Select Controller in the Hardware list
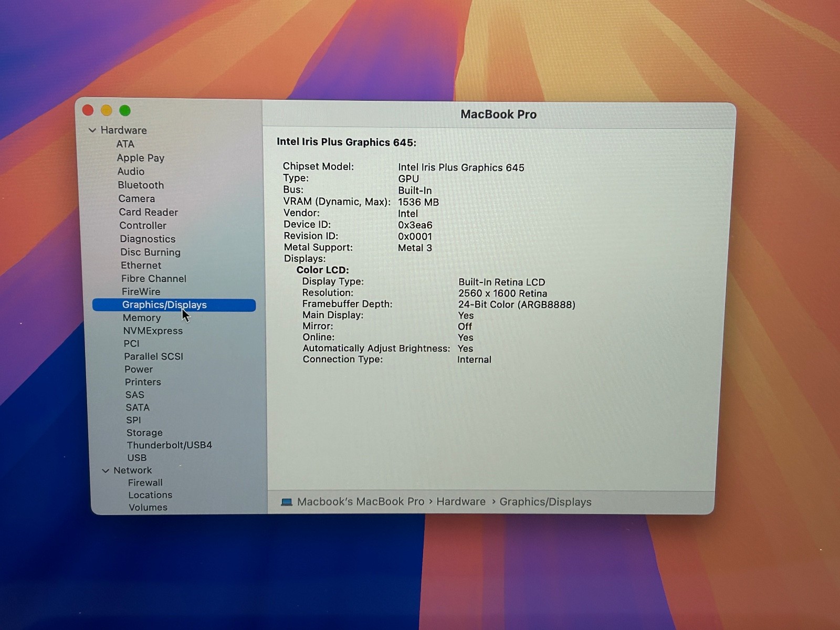This screenshot has height=630, width=840. click(x=143, y=225)
